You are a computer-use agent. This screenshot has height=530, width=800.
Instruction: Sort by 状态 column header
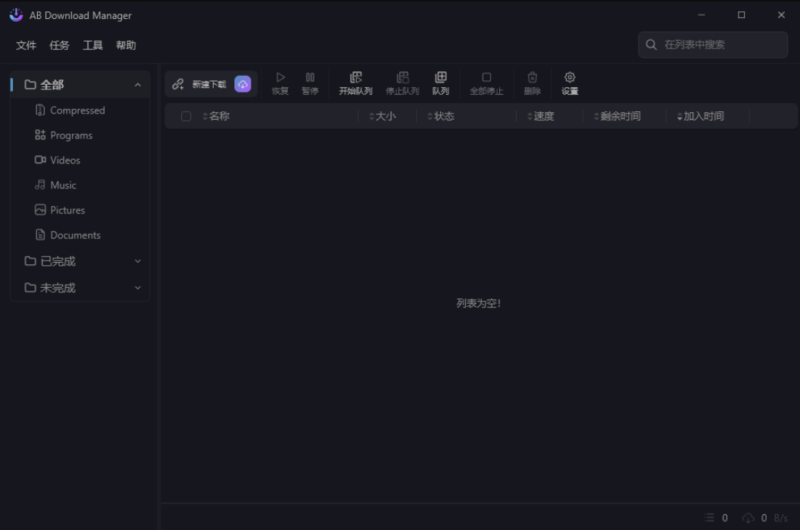tap(440, 116)
